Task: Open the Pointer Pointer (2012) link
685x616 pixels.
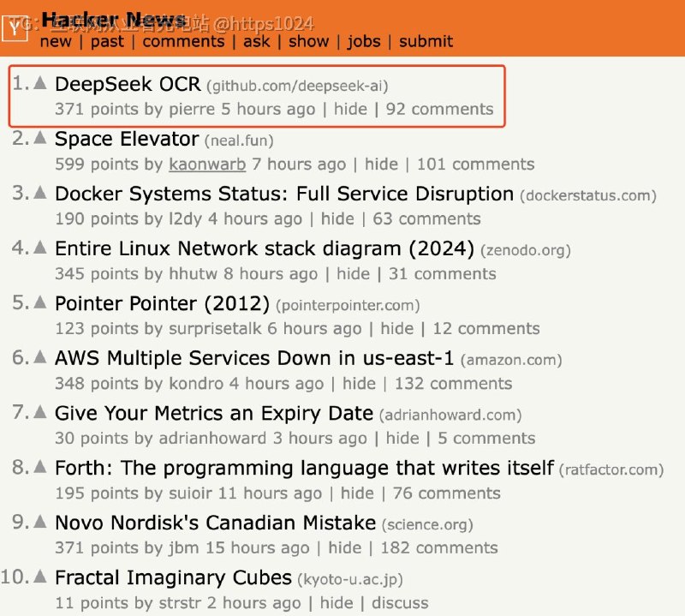Action: coord(162,303)
